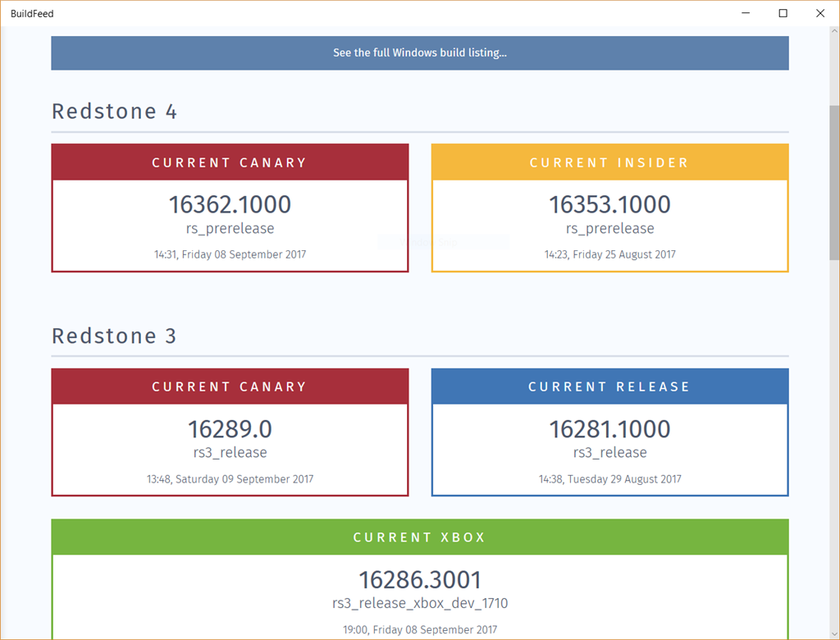Minimize the BuildFeed window
The image size is (840, 640).
(746, 13)
